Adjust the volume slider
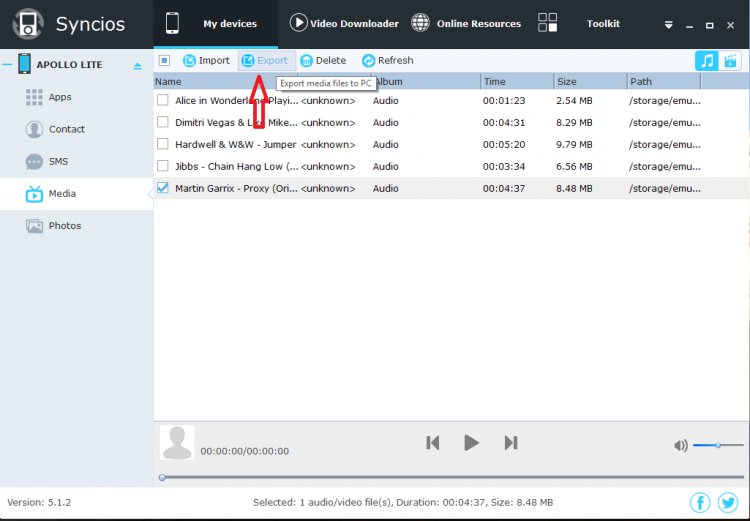The image size is (750, 521). (718, 445)
